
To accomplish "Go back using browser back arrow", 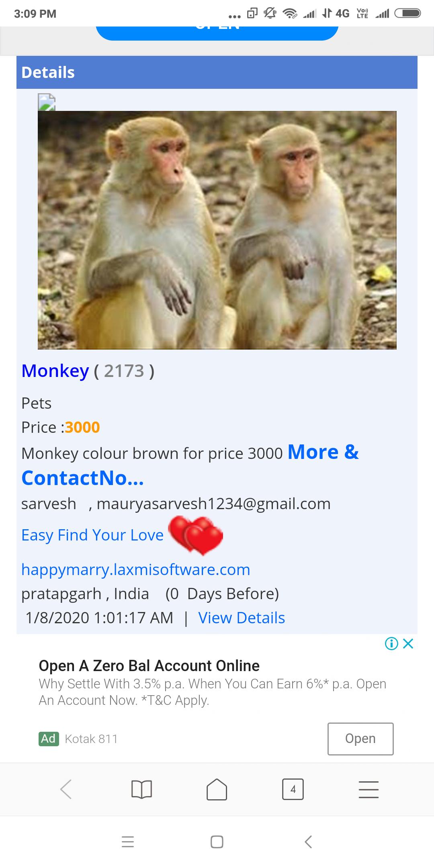I will coord(66,789).
